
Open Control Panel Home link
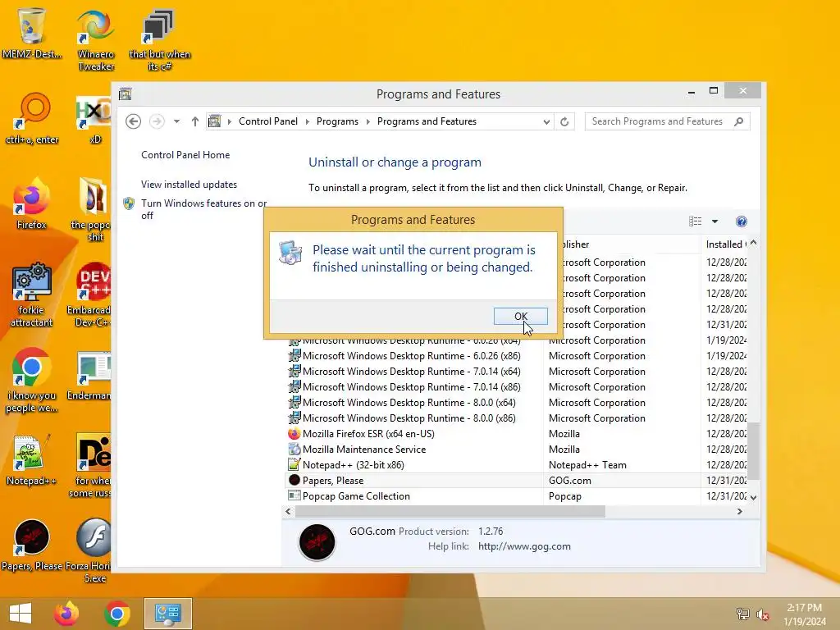click(185, 155)
